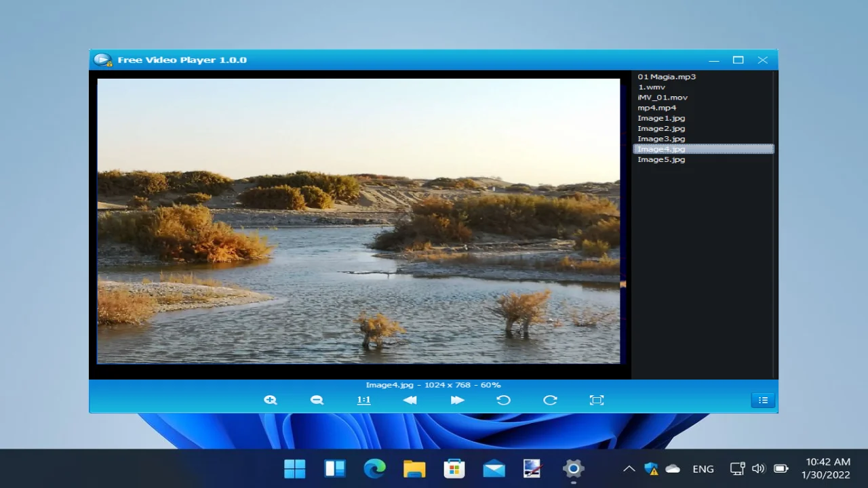Go to next image with forward arrows
Screen dimensions: 868x488
pyautogui.click(x=457, y=400)
